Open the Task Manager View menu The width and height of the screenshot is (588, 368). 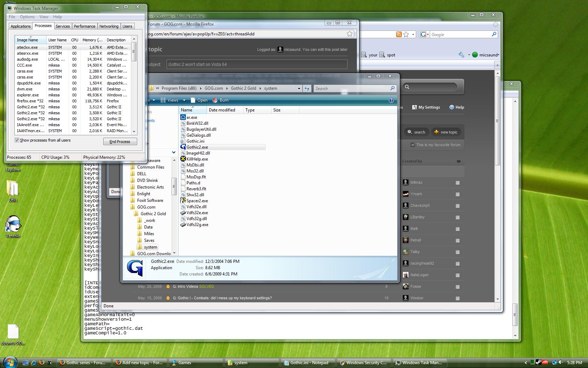44,16
